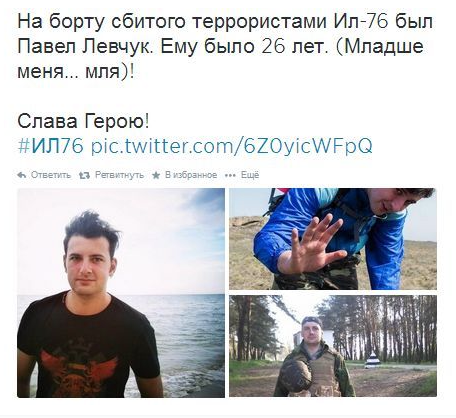
Task: Click the favorite star icon
Action: [156, 175]
